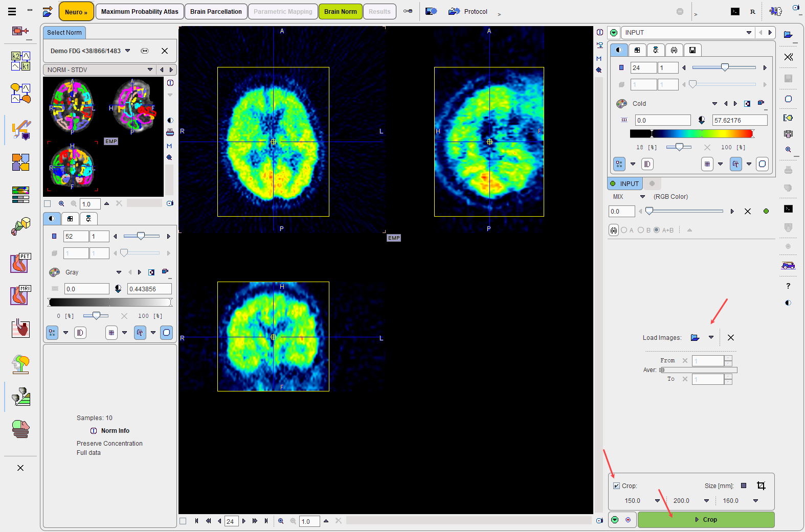The image size is (805, 532).
Task: Click the crop box icon beside Size
Action: [761, 485]
